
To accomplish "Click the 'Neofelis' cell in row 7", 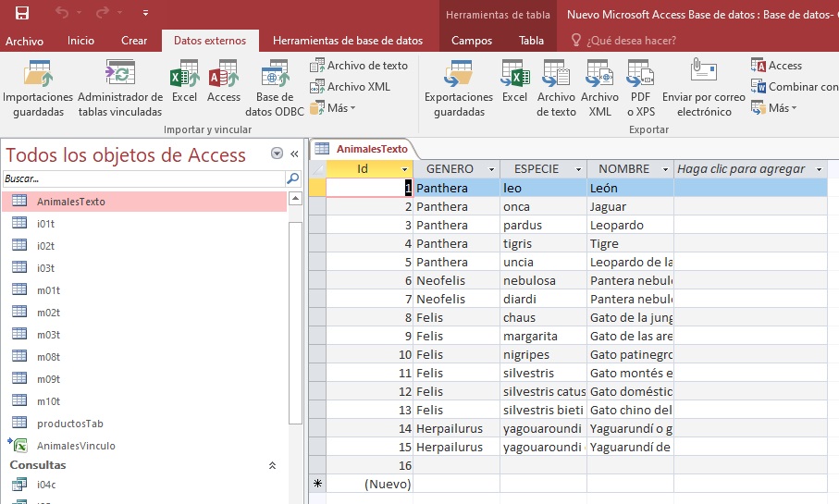I will pyautogui.click(x=456, y=299).
